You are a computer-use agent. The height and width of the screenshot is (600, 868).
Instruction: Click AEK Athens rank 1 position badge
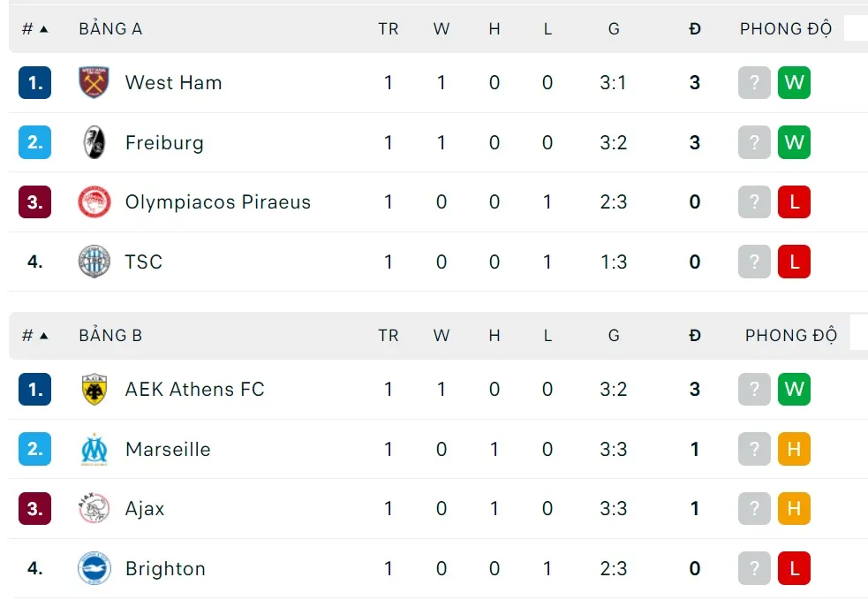pos(34,390)
